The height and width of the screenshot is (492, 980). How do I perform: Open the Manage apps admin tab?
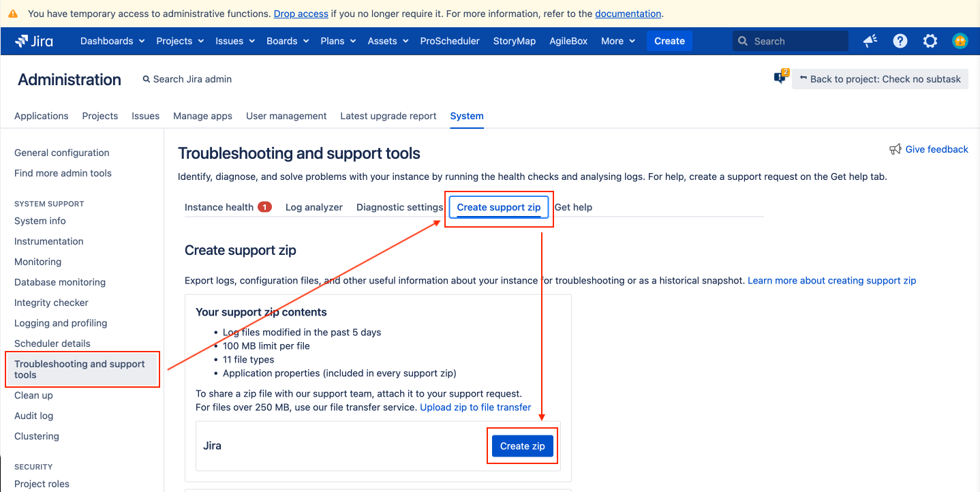pos(202,116)
